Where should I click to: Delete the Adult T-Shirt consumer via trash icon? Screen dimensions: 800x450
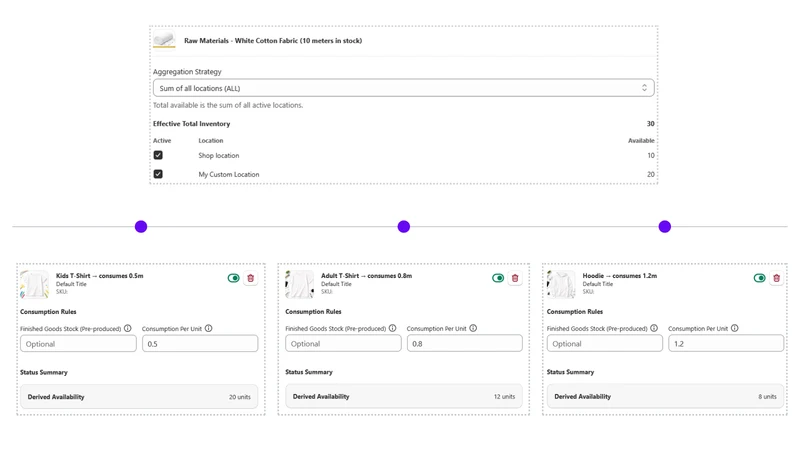[515, 278]
